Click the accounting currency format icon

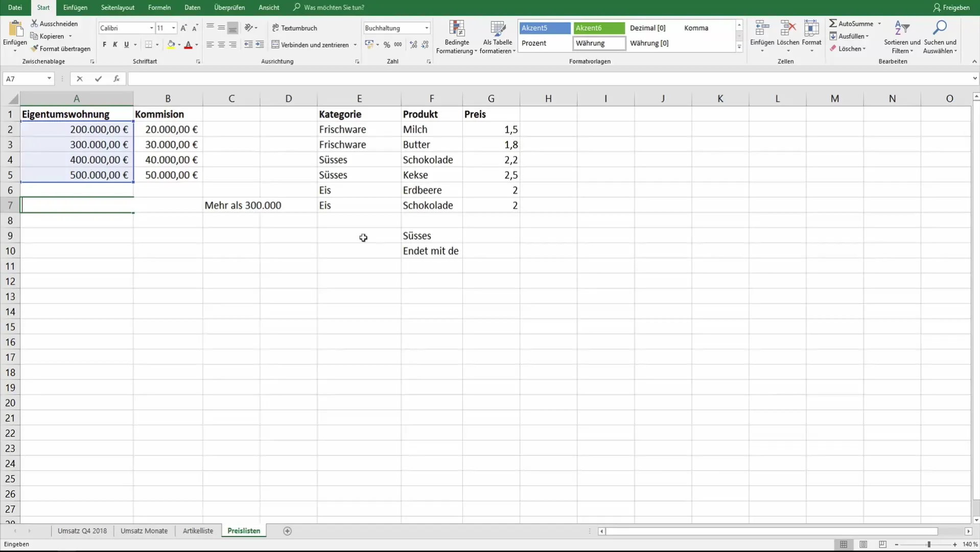(369, 45)
